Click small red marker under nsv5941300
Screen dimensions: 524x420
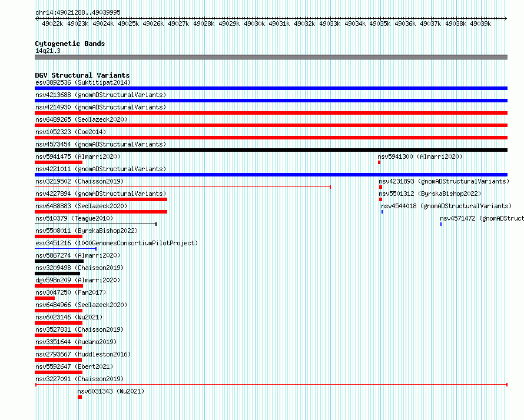click(379, 162)
